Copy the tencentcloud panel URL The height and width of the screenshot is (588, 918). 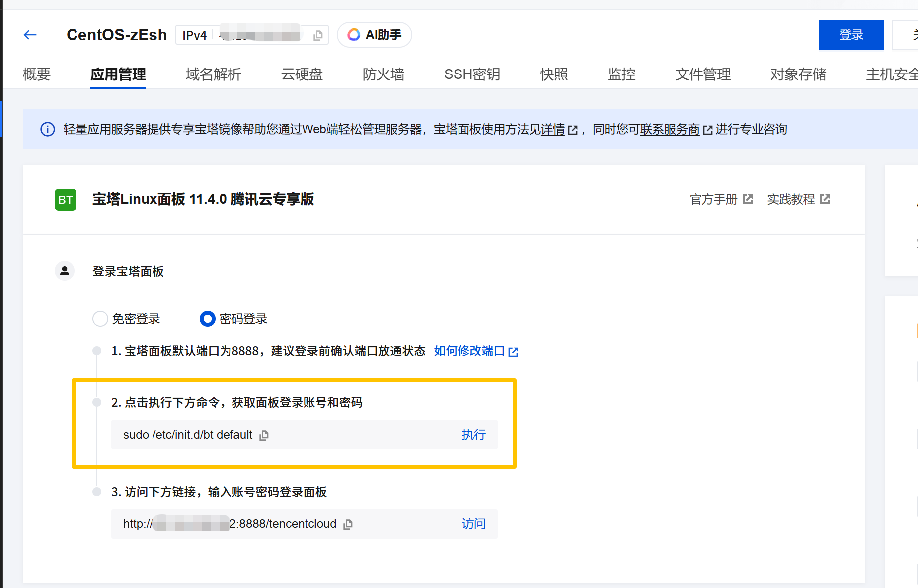pos(348,524)
